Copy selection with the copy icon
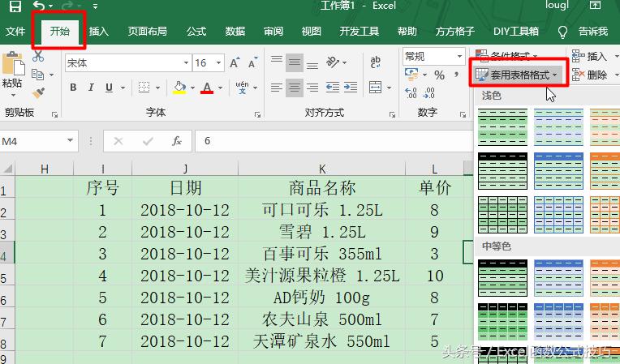This screenshot has width=620, height=364. pos(38,74)
